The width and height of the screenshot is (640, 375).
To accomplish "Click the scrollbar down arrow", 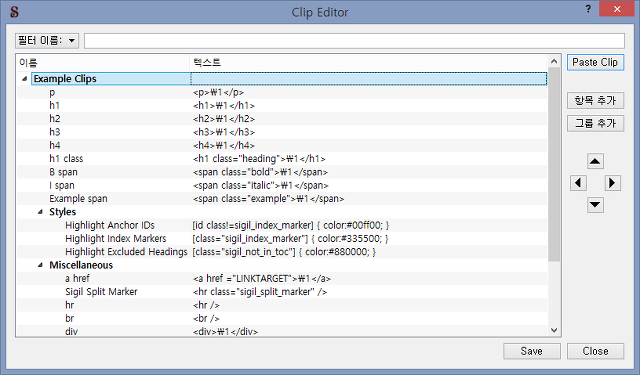I will [554, 330].
